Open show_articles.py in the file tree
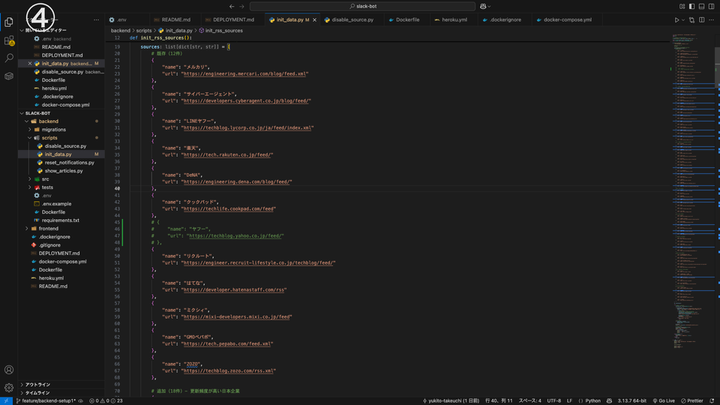The width and height of the screenshot is (720, 405). [64, 171]
